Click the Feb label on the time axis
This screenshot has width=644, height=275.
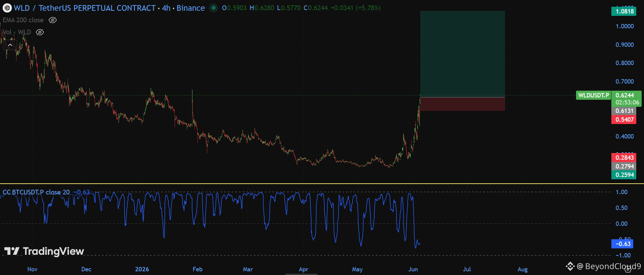198,269
